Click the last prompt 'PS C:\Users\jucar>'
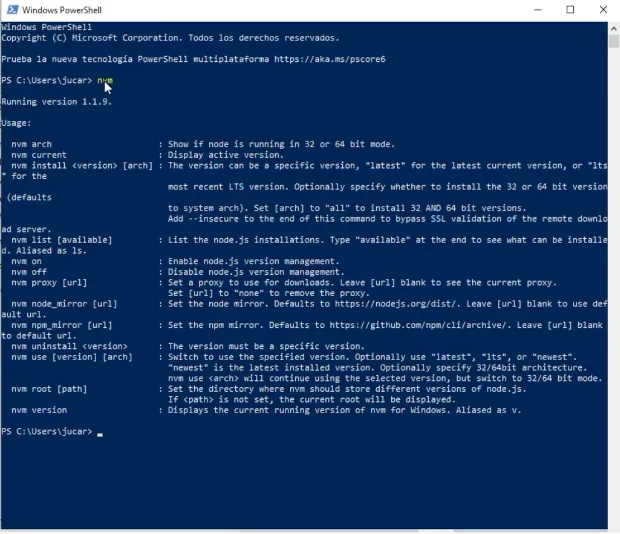 coord(47,432)
